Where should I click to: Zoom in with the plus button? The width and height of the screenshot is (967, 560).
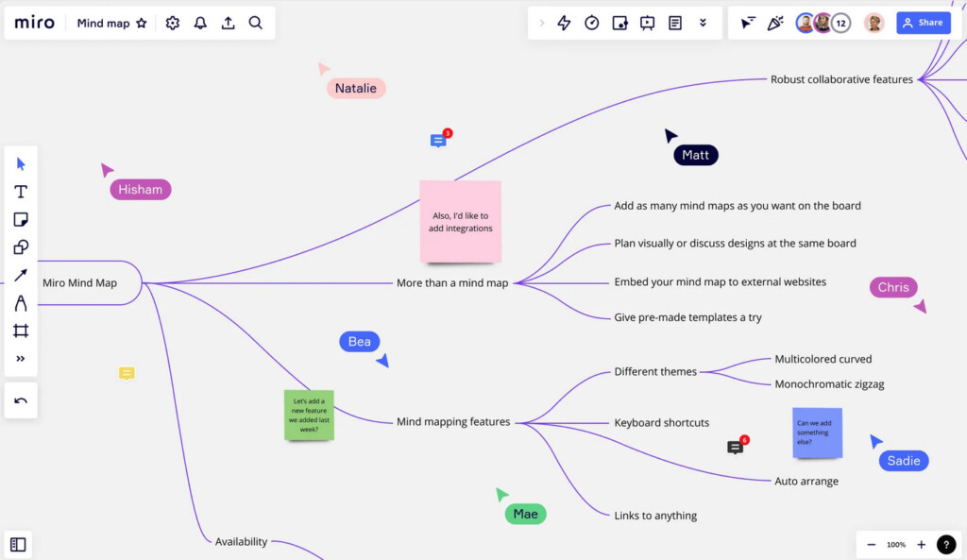pos(922,545)
